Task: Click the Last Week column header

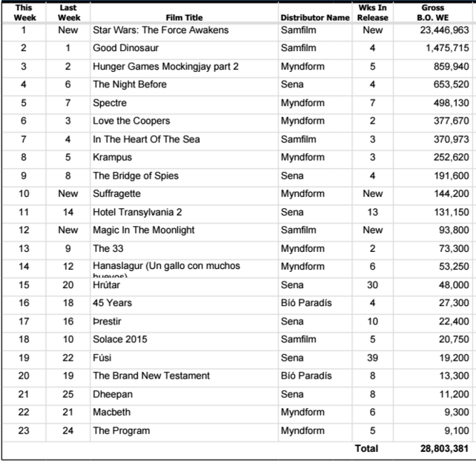Action: [x=69, y=13]
